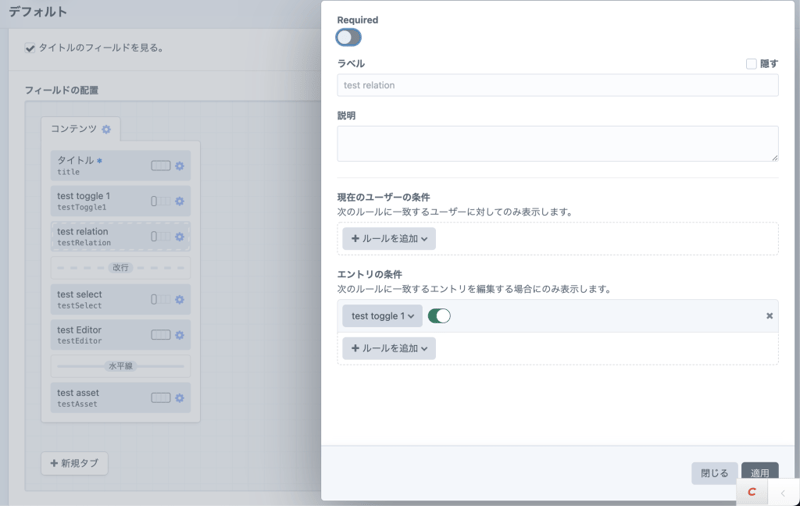800x506 pixels.
Task: Open ルールを追加 dropdown under entry conditions
Action: [x=389, y=349]
